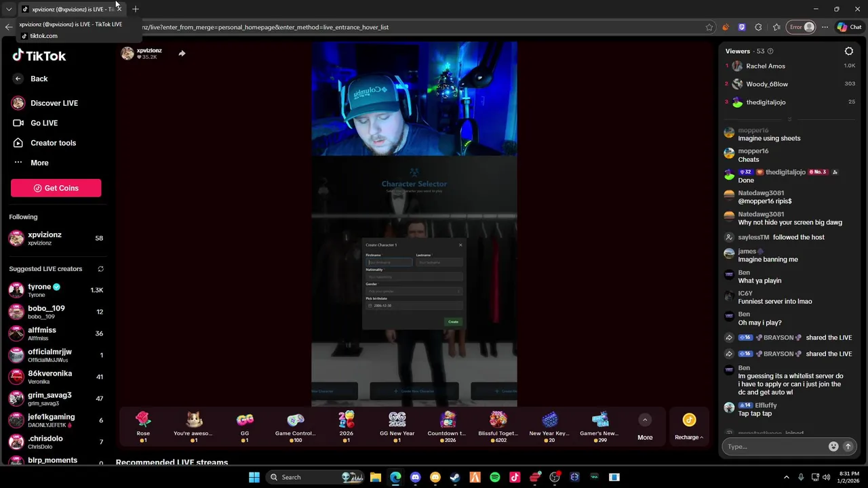Screen dimensions: 868x488
Task: Send the Gamer's New Year gift
Action: 599,426
